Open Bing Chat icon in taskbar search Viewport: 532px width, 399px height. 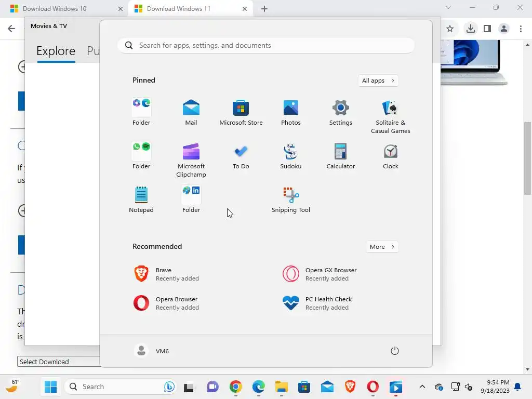tap(169, 387)
